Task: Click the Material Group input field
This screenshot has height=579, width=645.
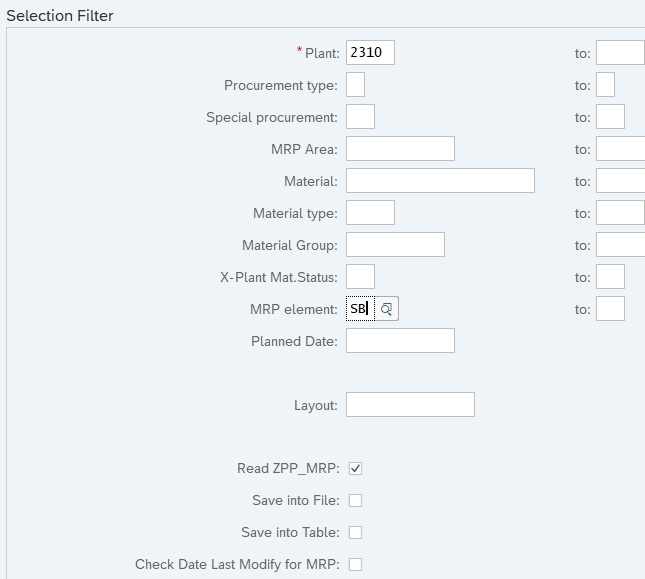Action: (395, 245)
